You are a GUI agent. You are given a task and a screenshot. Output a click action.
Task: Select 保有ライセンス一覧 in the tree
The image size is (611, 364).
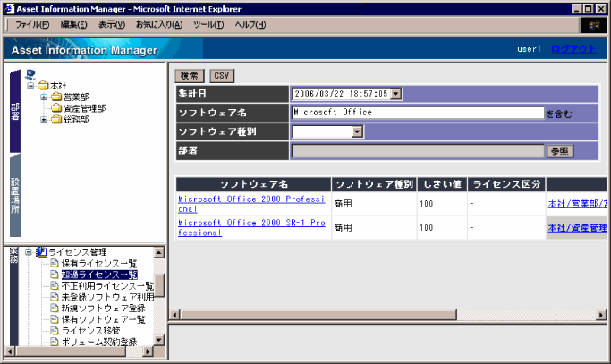(99, 264)
